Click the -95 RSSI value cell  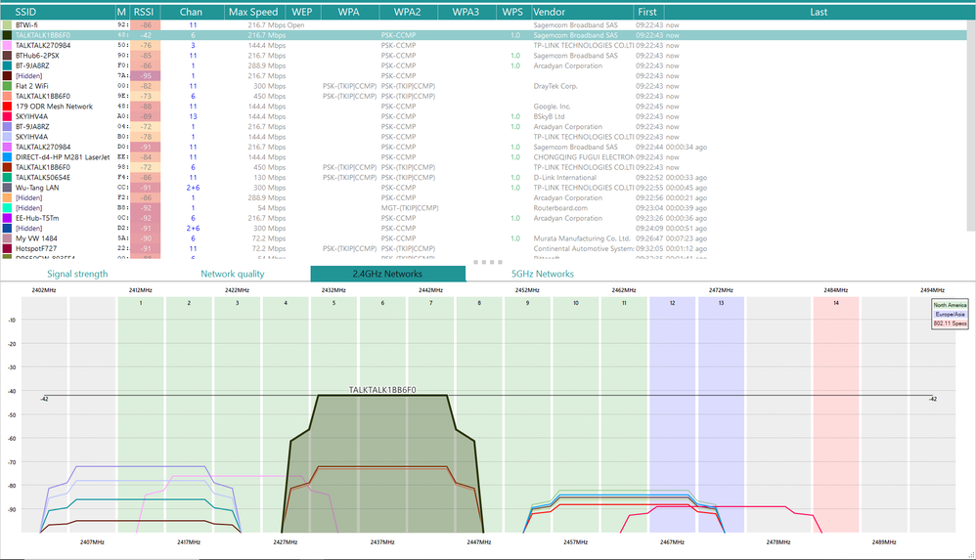(x=146, y=76)
